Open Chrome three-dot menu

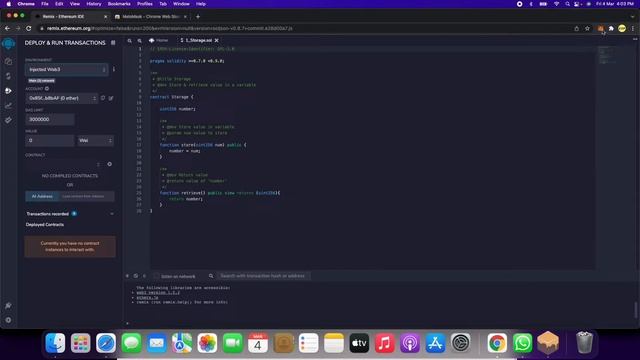633,29
